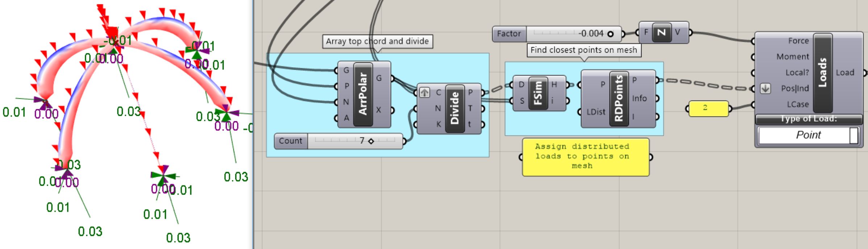Select the FSim component
The width and height of the screenshot is (868, 249).
click(x=538, y=93)
